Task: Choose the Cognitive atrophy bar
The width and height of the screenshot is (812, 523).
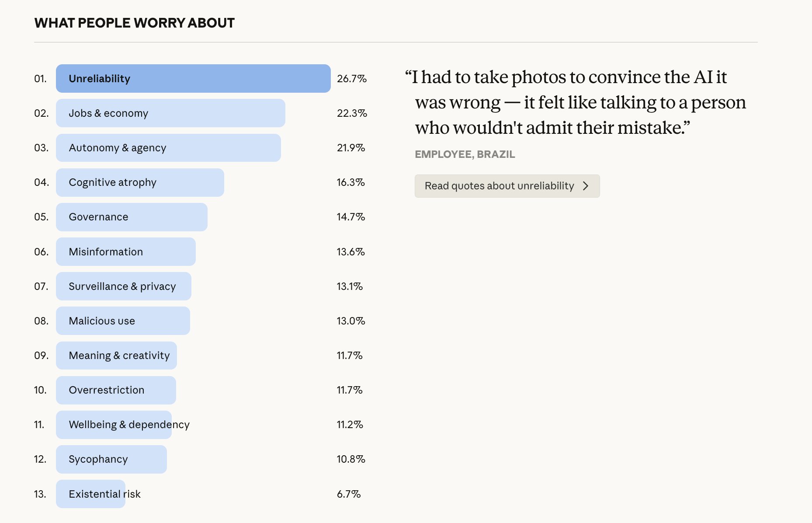Action: pyautogui.click(x=140, y=182)
